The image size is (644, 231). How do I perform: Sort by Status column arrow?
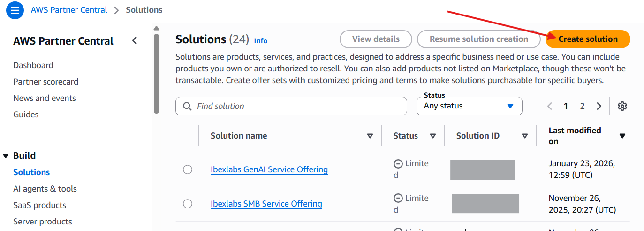(x=433, y=136)
